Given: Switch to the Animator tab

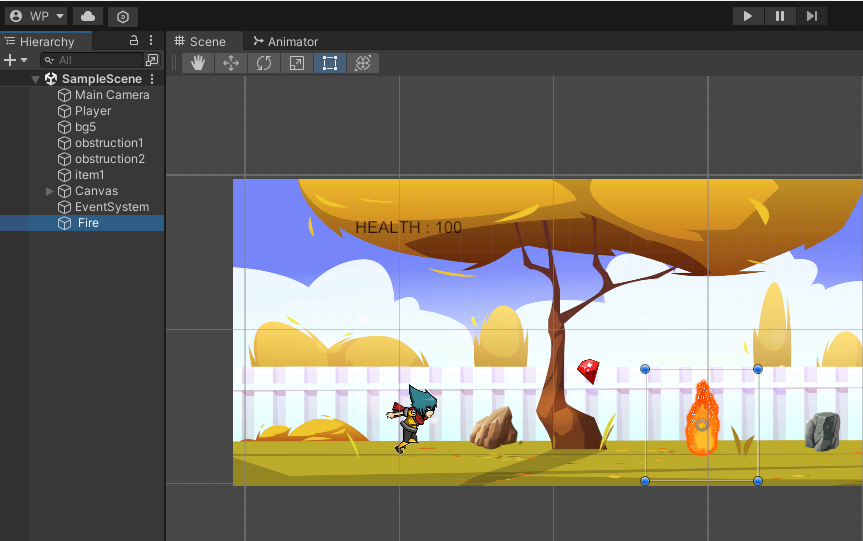Looking at the screenshot, I should 285,41.
